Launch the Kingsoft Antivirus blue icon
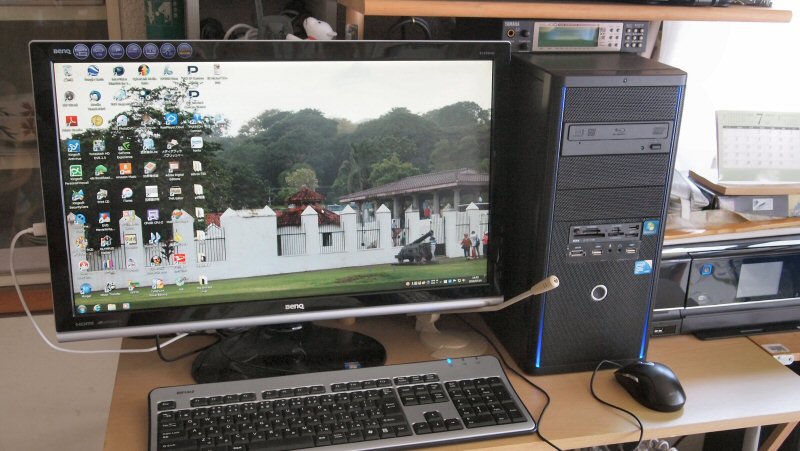Image resolution: width=800 pixels, height=451 pixels. (74, 146)
